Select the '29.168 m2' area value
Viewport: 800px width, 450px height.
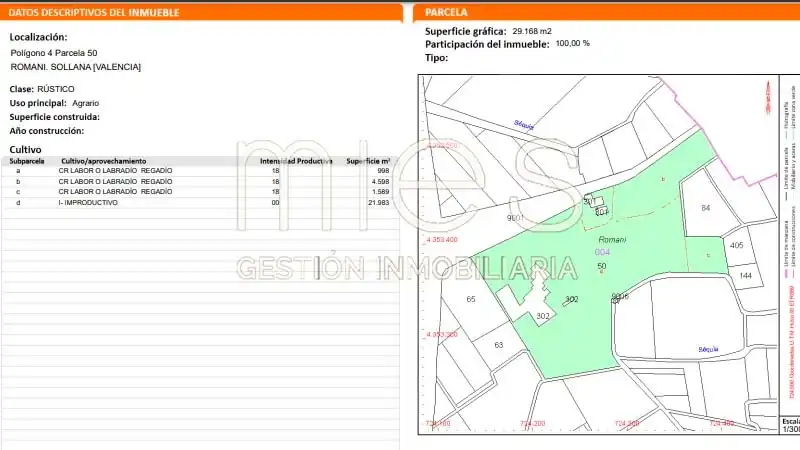pos(532,31)
